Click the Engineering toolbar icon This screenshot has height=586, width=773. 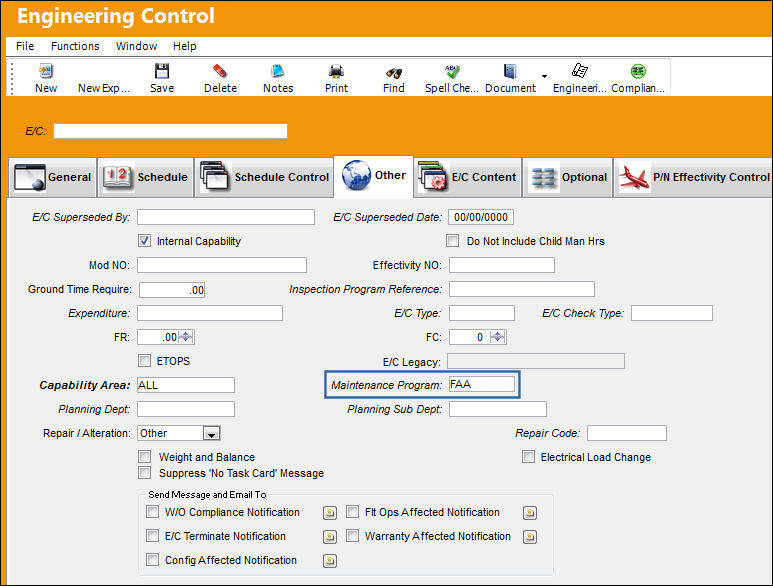coord(580,71)
